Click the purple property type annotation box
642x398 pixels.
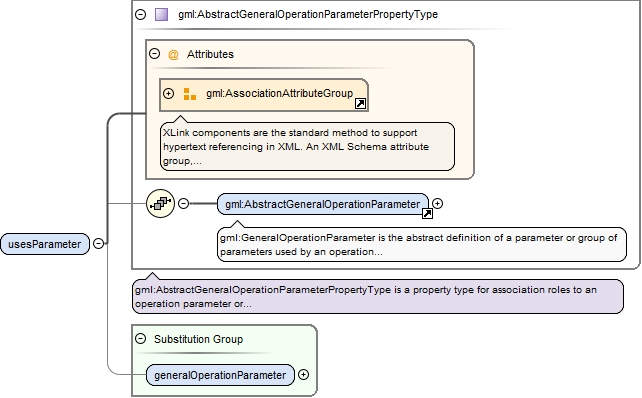pos(378,297)
